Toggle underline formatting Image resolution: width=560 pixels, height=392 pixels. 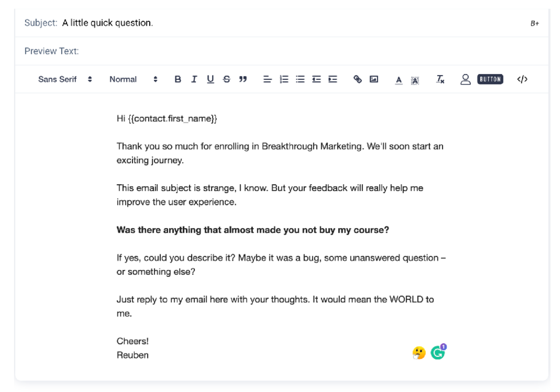click(210, 79)
